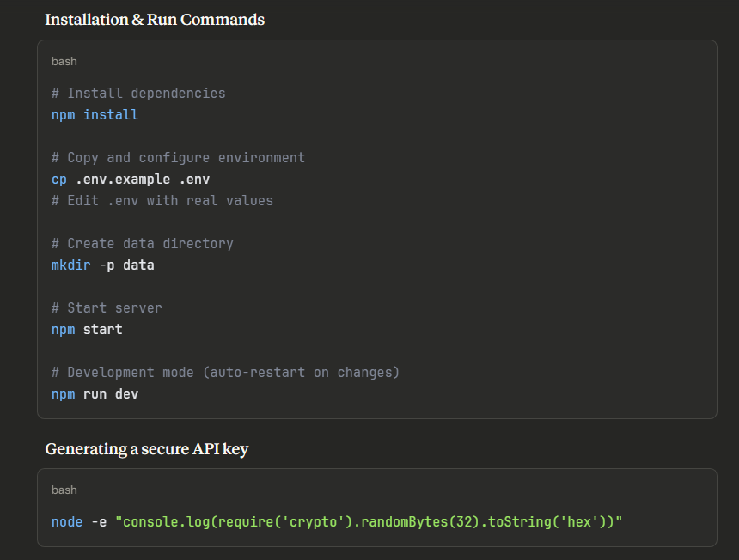Click the 'mkdir -p data' command line
Image resolution: width=739 pixels, height=560 pixels.
tap(103, 265)
